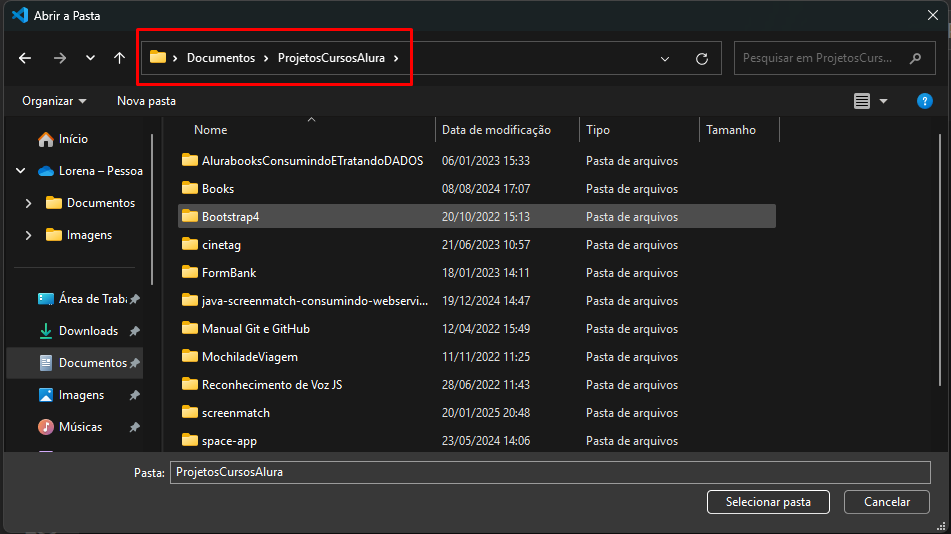Open the view options dropdown arrow

884,101
